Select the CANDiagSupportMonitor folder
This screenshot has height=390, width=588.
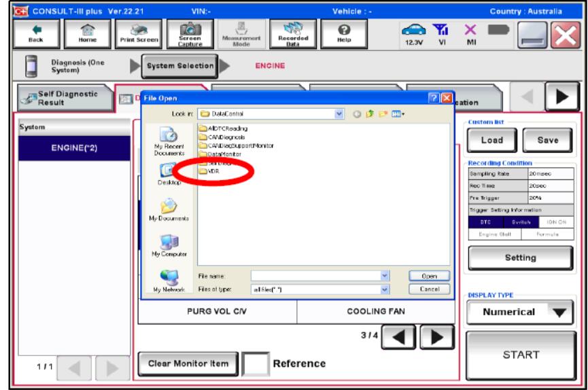[237, 145]
